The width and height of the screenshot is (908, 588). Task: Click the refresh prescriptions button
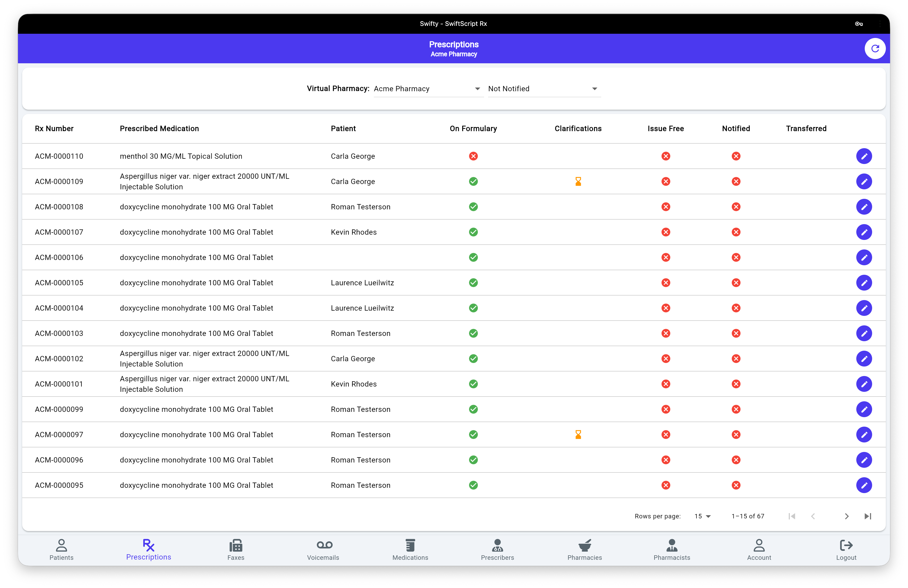pyautogui.click(x=875, y=49)
